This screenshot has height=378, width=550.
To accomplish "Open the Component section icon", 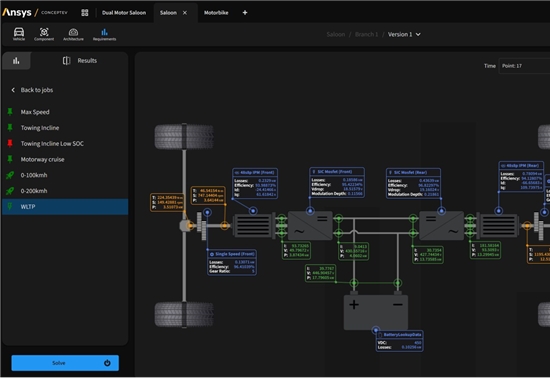I will (x=44, y=34).
